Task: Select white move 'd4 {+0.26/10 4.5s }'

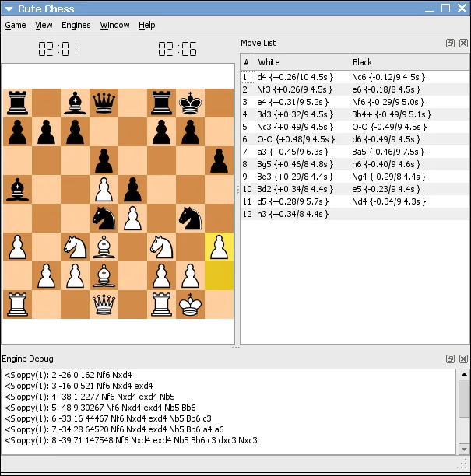Action: tap(302, 77)
